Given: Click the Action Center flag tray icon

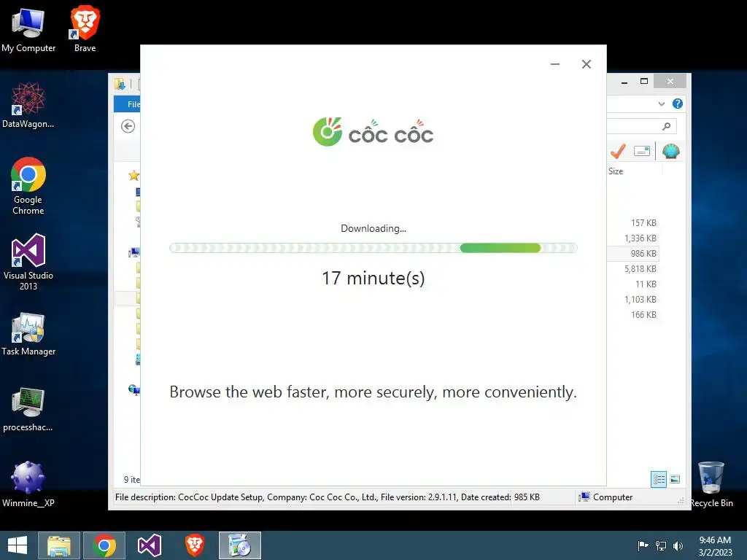Looking at the screenshot, I should (x=643, y=545).
